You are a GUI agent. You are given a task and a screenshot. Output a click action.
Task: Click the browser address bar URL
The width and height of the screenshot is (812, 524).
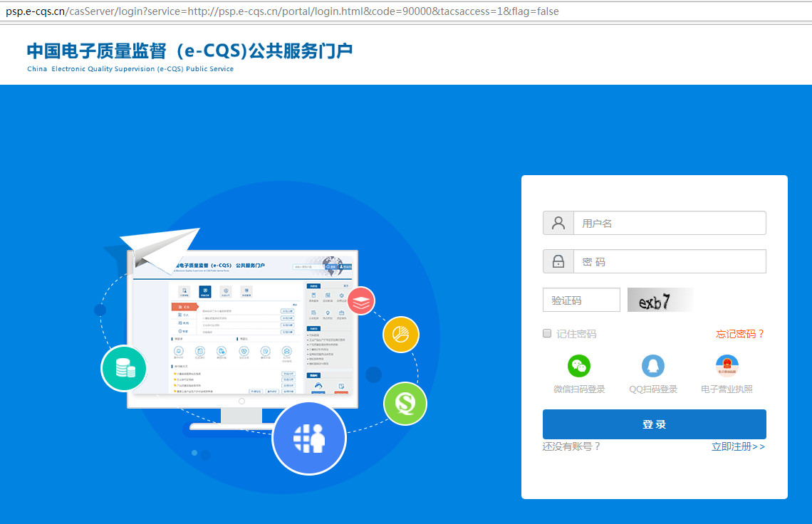tap(282, 11)
